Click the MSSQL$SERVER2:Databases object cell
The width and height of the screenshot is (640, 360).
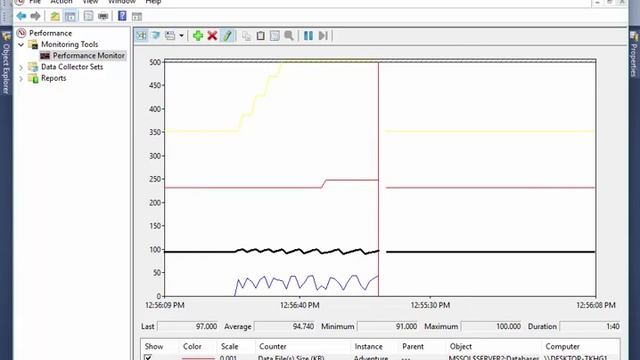click(x=494, y=358)
